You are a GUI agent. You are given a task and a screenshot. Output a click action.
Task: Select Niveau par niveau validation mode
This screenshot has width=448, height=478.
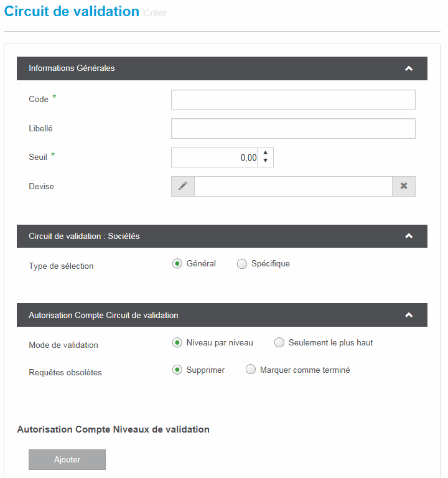[177, 342]
